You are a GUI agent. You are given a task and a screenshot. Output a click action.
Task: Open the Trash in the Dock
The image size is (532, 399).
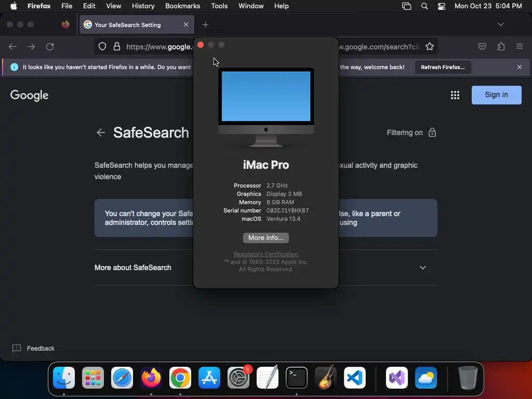pyautogui.click(x=468, y=378)
